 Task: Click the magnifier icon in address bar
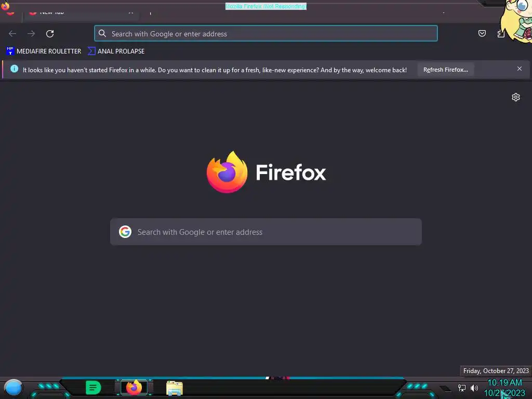(102, 33)
